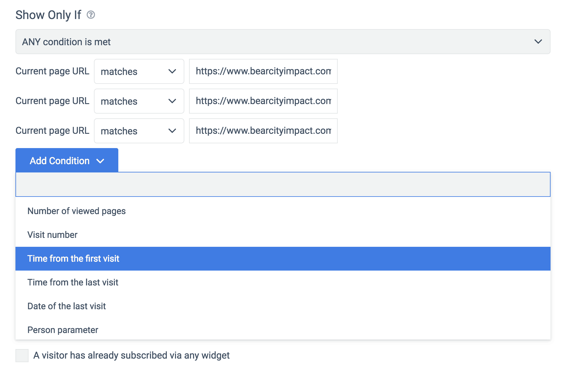Open first row matches dropdown
This screenshot has height=380, width=588.
click(x=139, y=71)
